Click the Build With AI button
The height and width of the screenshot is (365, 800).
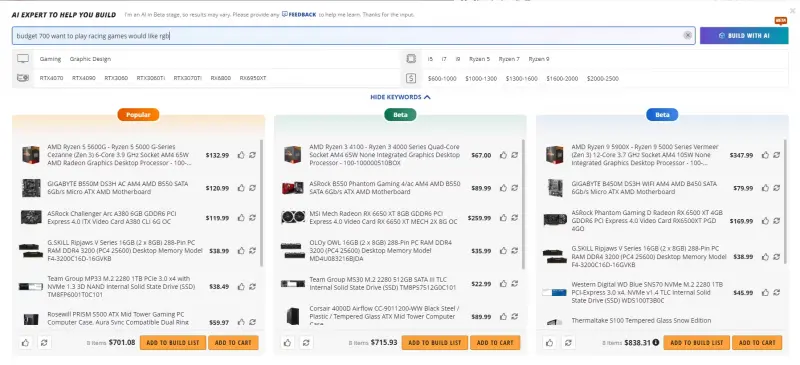click(x=744, y=36)
